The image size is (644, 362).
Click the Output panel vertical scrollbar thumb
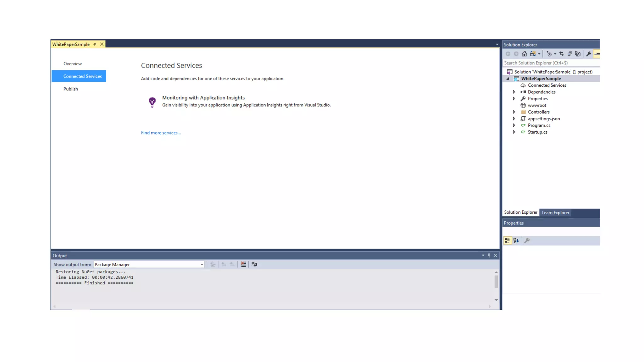pos(496,282)
